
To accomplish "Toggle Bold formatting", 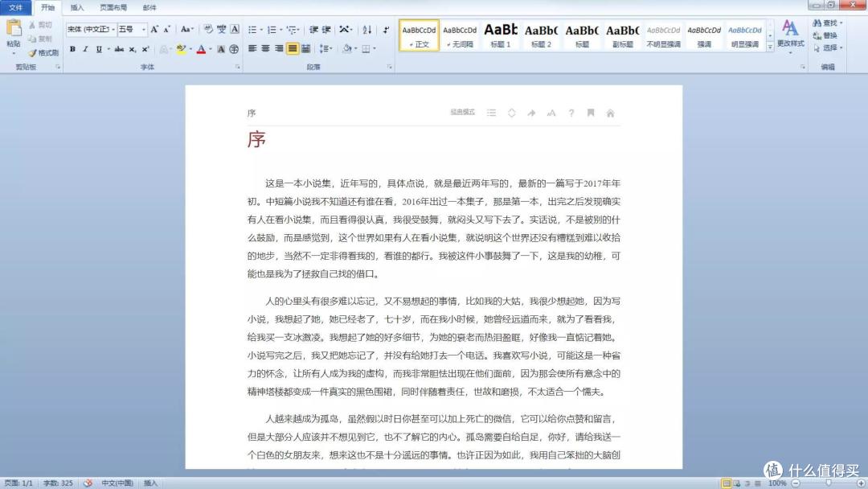I will [72, 49].
